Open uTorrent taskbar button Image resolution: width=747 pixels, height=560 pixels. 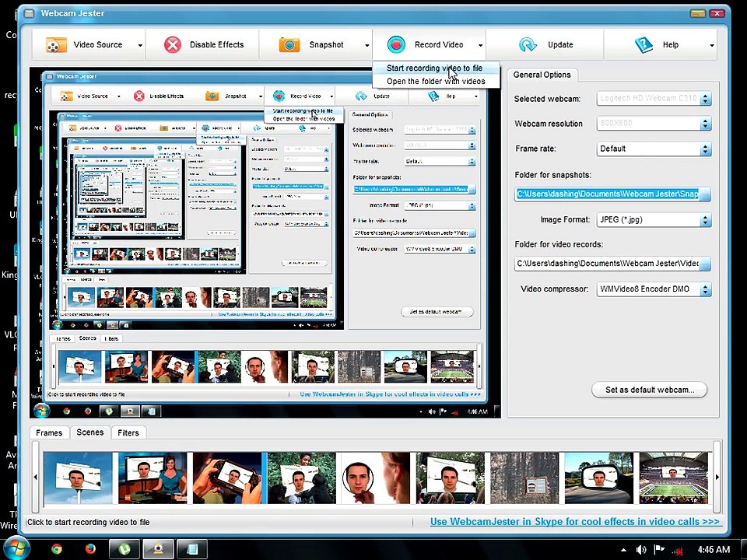(x=124, y=549)
